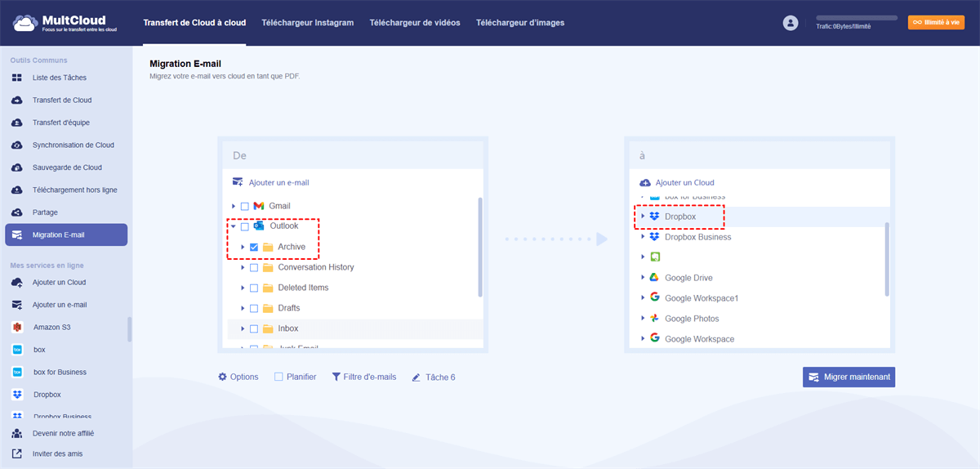Expand the Archive folder arrow
The image size is (980, 469).
pos(243,247)
